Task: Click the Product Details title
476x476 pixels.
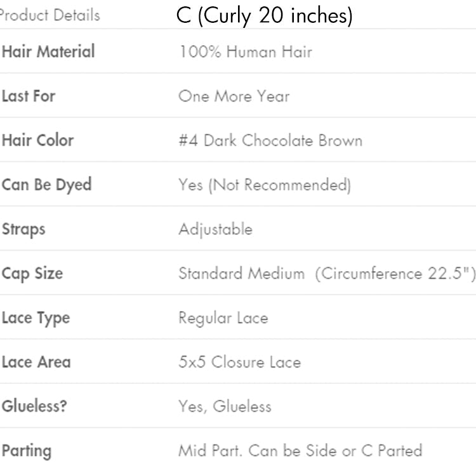Action: [x=50, y=15]
